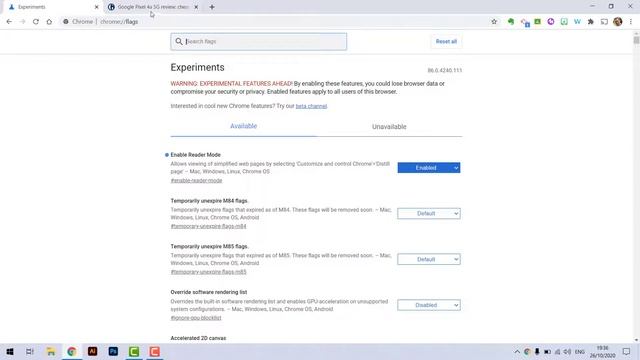
Task: Launch Photoshop from the taskbar
Action: click(x=113, y=351)
